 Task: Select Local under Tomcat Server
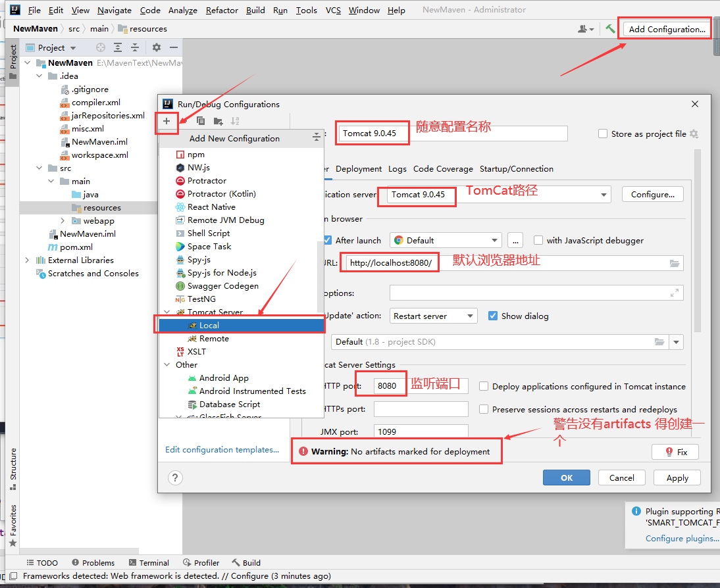(x=241, y=325)
